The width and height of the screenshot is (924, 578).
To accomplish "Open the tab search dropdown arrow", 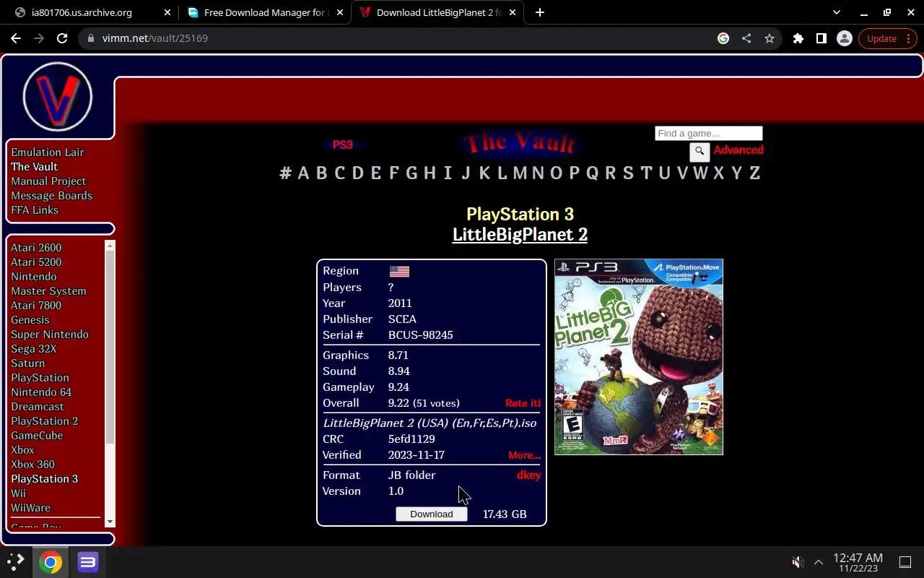I will point(837,12).
